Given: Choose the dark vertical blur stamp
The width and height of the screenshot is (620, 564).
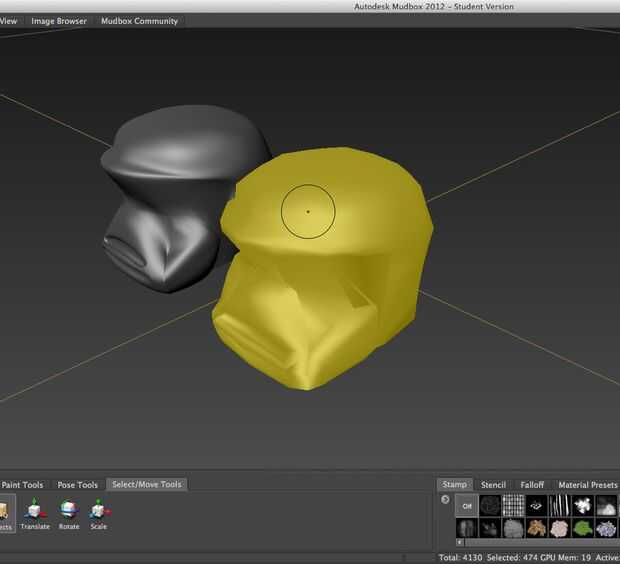Looking at the screenshot, I should [x=467, y=528].
